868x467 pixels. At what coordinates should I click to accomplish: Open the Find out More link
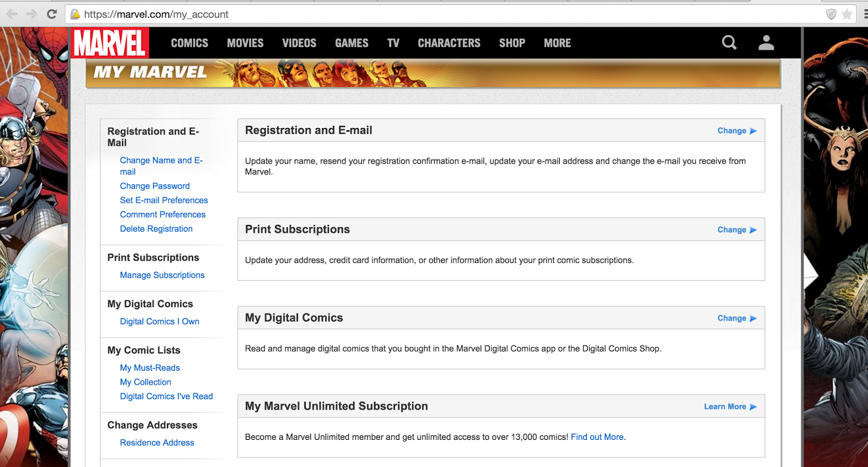[x=597, y=437]
